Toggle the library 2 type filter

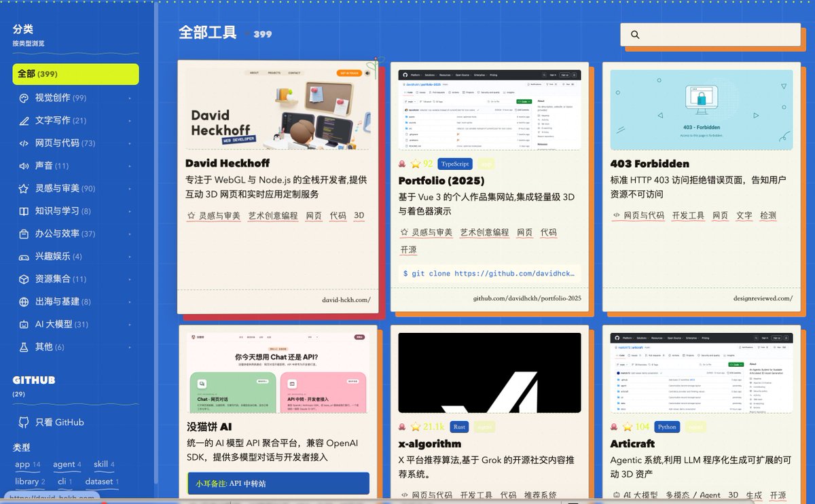tap(30, 482)
